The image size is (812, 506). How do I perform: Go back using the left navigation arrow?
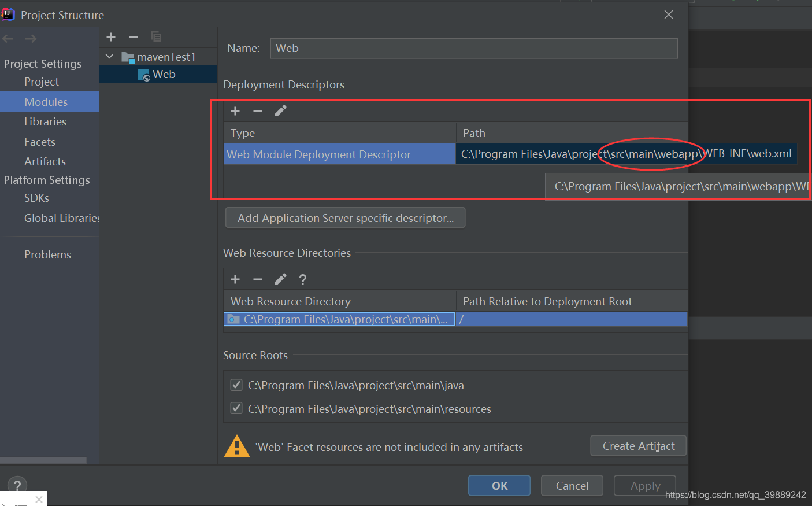tap(8, 39)
